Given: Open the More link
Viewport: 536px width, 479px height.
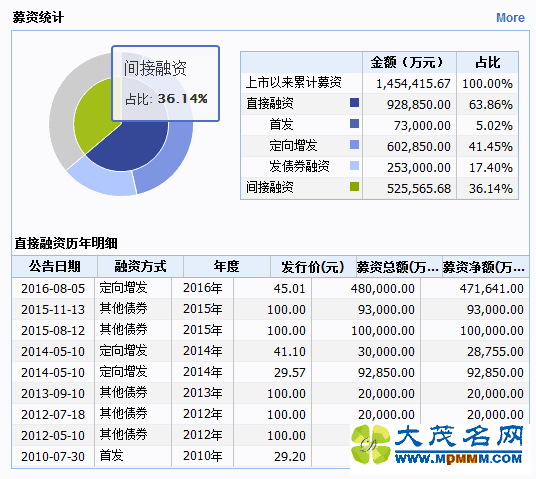Looking at the screenshot, I should [510, 18].
